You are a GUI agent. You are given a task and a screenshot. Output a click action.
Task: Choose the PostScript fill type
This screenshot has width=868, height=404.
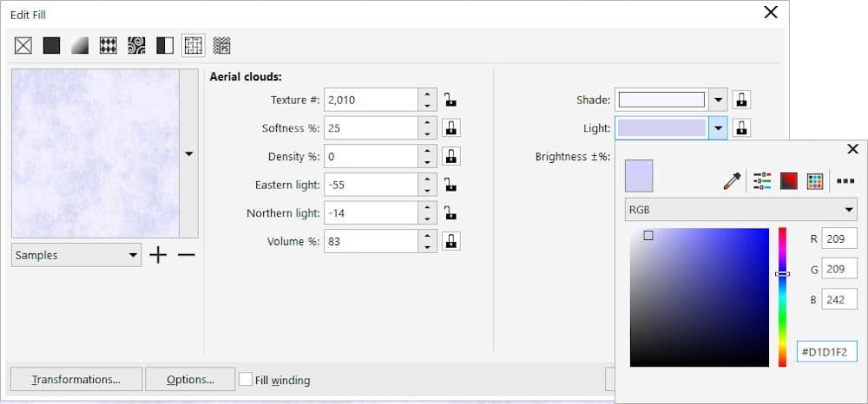221,45
